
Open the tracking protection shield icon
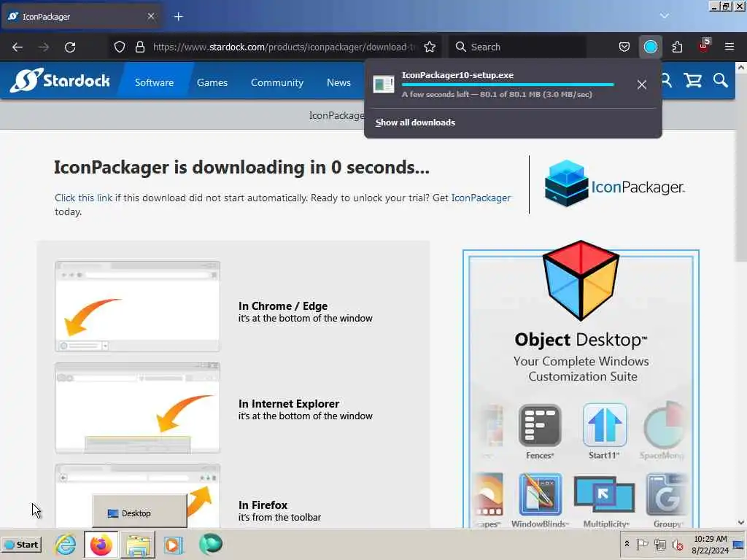pyautogui.click(x=120, y=47)
